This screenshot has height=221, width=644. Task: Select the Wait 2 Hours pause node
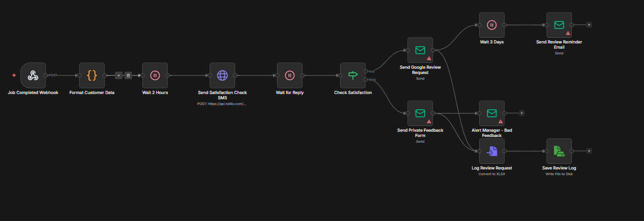155,75
